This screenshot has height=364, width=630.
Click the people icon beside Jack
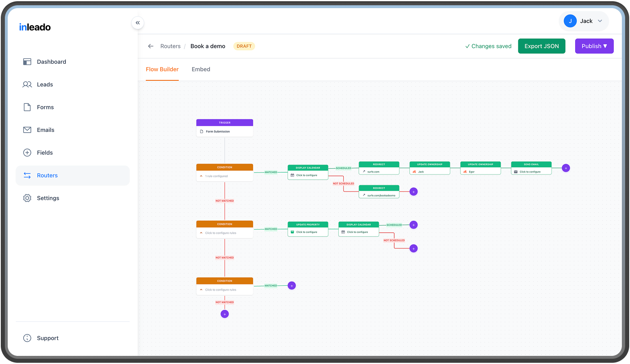click(x=414, y=172)
